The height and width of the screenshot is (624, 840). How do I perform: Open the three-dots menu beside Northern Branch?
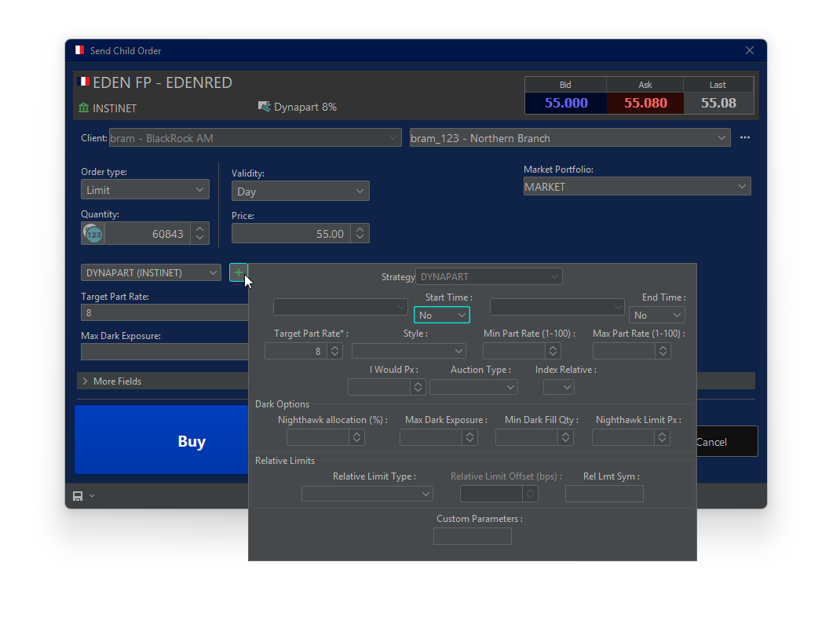(745, 137)
